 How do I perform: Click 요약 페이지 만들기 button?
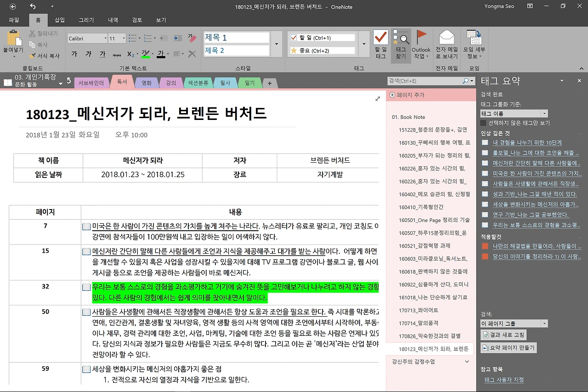[x=509, y=348]
